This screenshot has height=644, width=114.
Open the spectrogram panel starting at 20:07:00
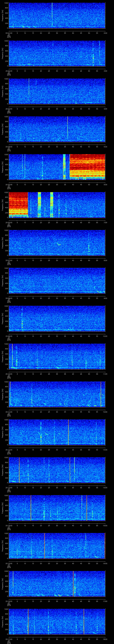tap(57, 243)
